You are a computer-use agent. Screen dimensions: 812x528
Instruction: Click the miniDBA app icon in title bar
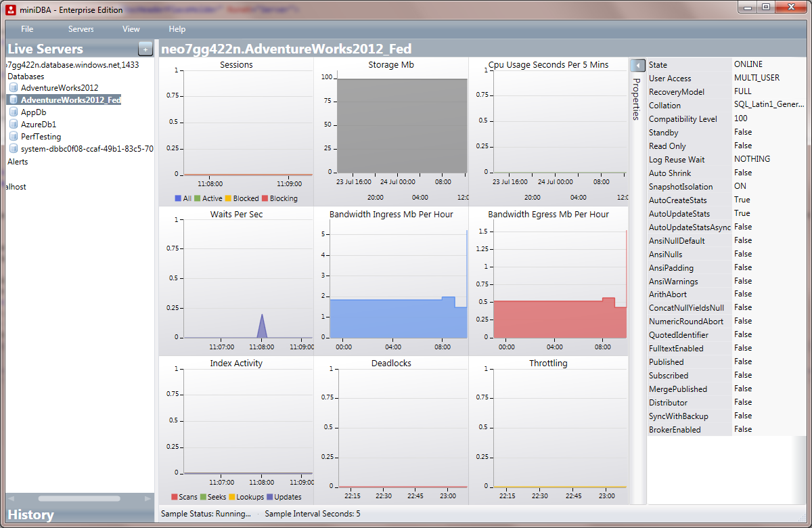click(10, 10)
